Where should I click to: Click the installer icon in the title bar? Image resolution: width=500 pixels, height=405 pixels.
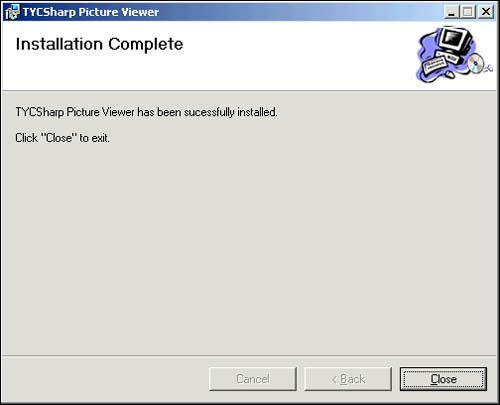click(12, 12)
